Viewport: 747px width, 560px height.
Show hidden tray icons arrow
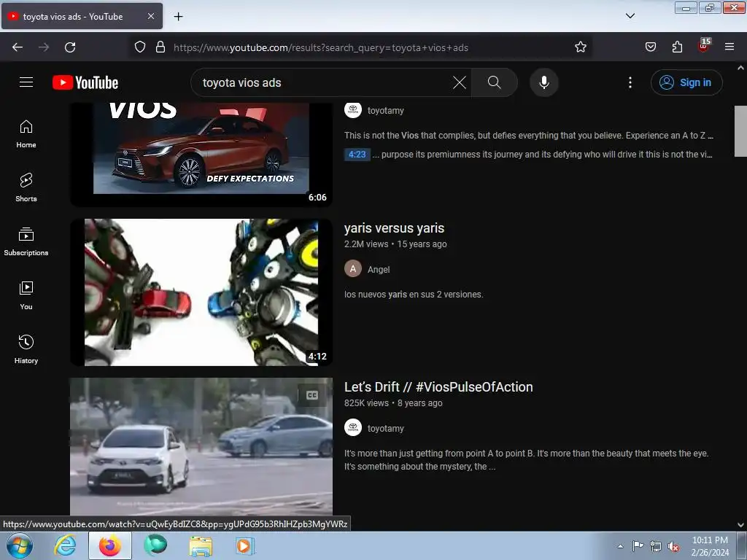pos(620,546)
